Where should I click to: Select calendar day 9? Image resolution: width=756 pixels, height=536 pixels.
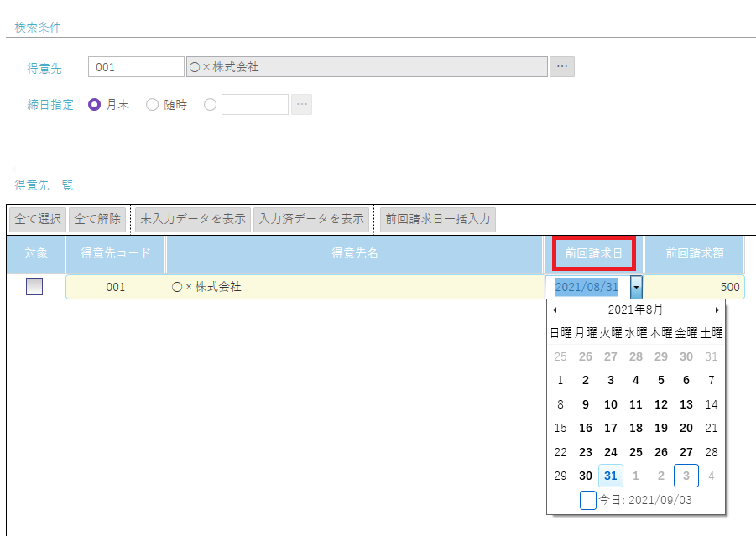click(586, 404)
